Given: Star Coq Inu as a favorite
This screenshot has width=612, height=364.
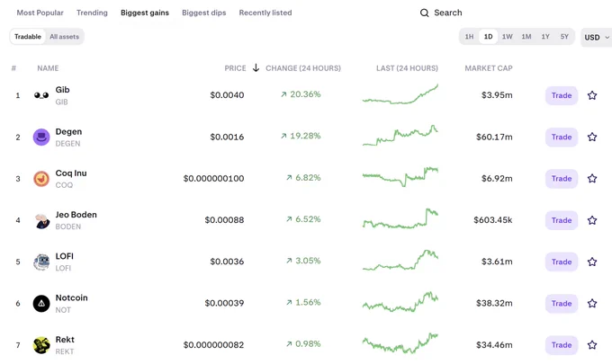Looking at the screenshot, I should [592, 179].
